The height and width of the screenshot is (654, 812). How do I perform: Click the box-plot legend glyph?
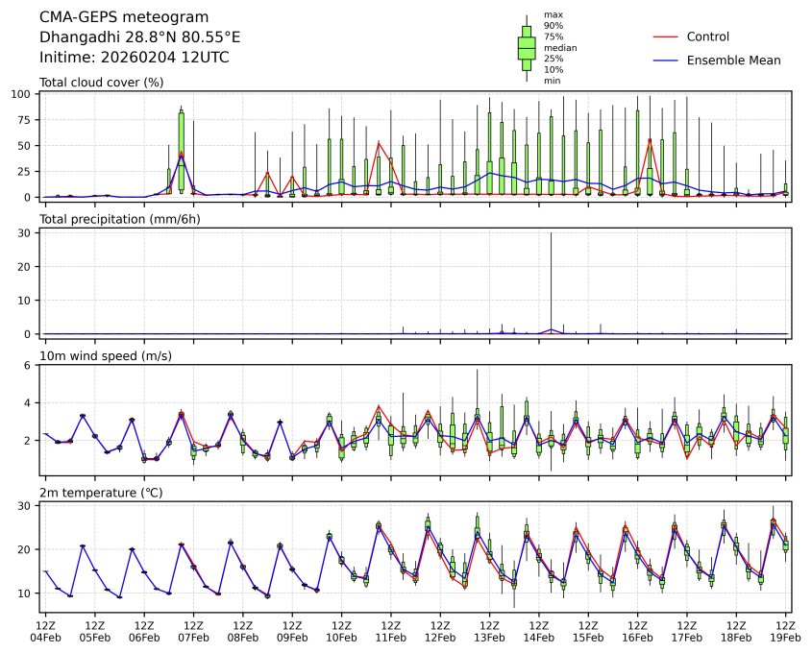tap(527, 48)
